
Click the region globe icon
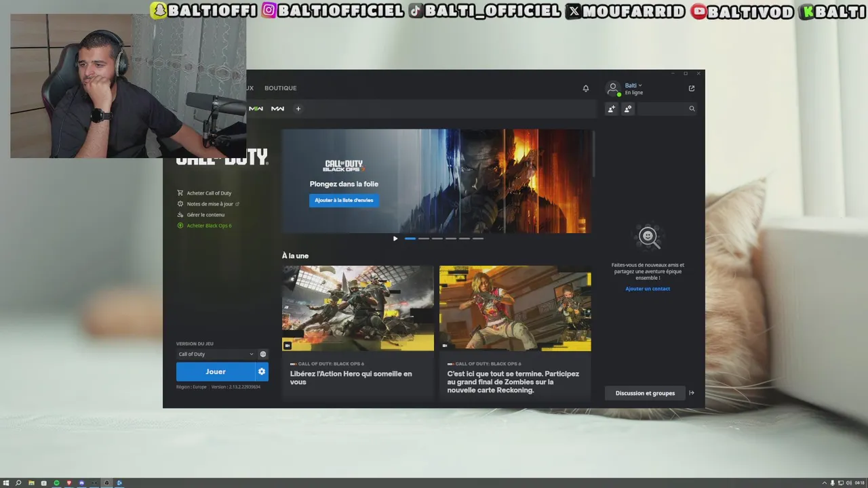[263, 354]
